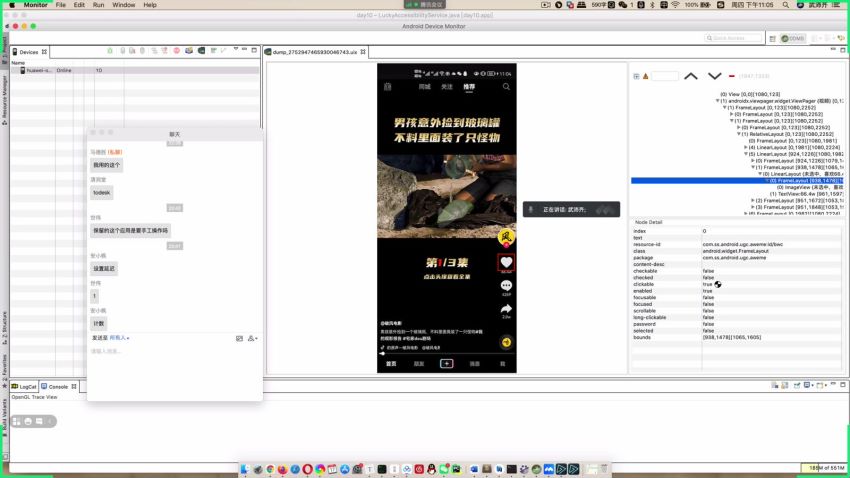Image resolution: width=850 pixels, height=478 pixels.
Task: Click the Capture system wide trace icon
Action: point(214,51)
